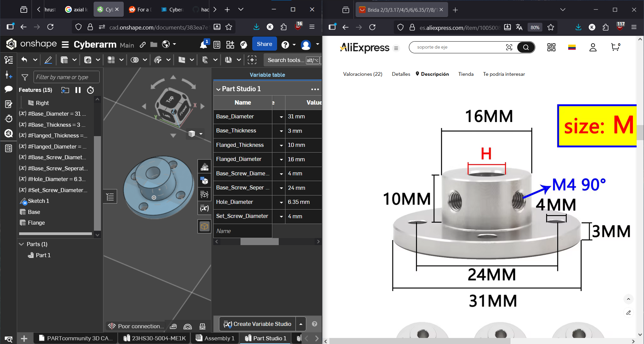
Task: Click the AliExpress account profile icon
Action: (x=593, y=47)
